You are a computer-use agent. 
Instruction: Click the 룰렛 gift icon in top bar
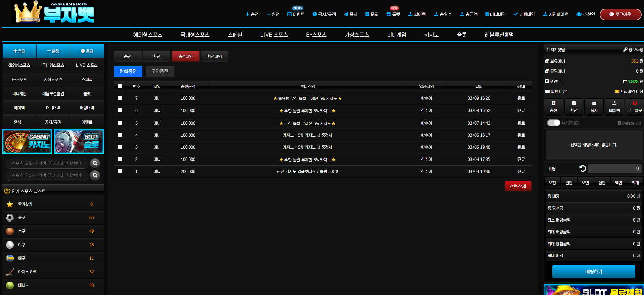point(389,14)
